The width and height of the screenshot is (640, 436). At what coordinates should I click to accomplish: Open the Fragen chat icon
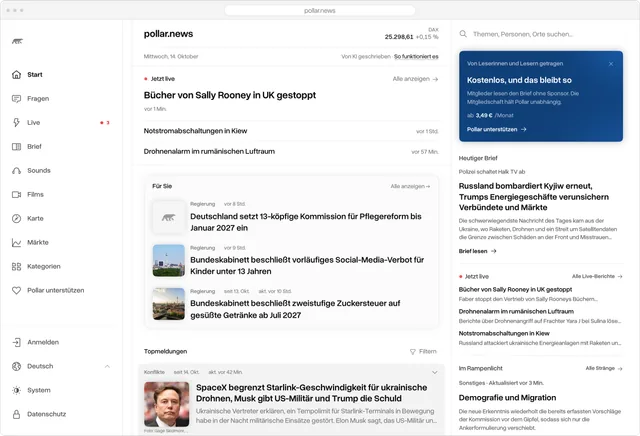click(x=16, y=99)
